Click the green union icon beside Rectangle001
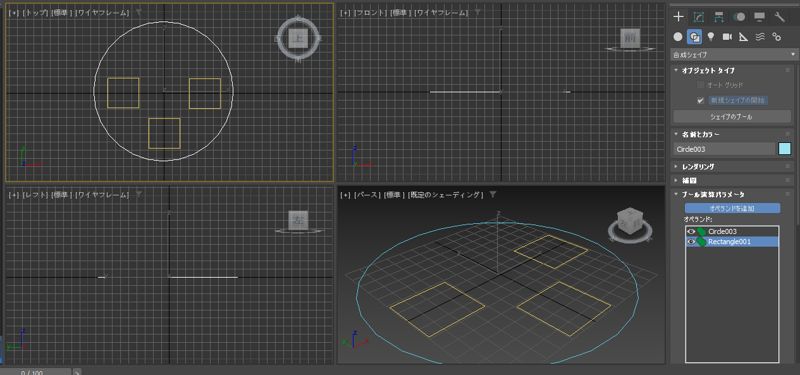800x375 pixels. [x=702, y=242]
